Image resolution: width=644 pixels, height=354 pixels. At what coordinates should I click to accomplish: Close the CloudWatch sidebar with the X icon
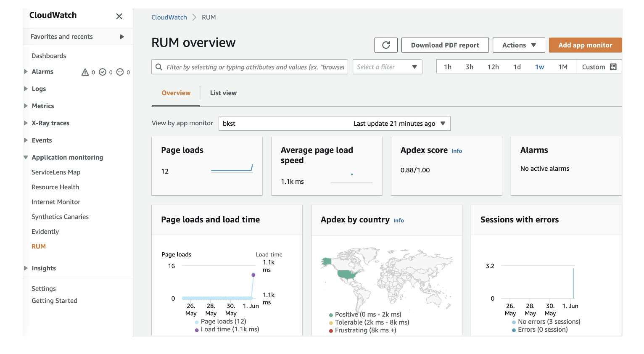[x=119, y=16]
